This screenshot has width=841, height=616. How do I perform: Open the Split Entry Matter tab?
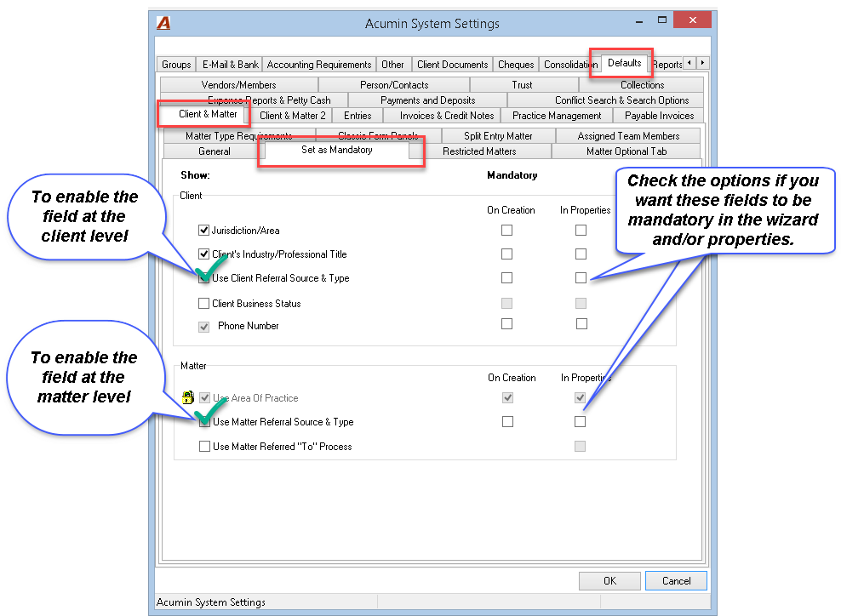pos(498,136)
